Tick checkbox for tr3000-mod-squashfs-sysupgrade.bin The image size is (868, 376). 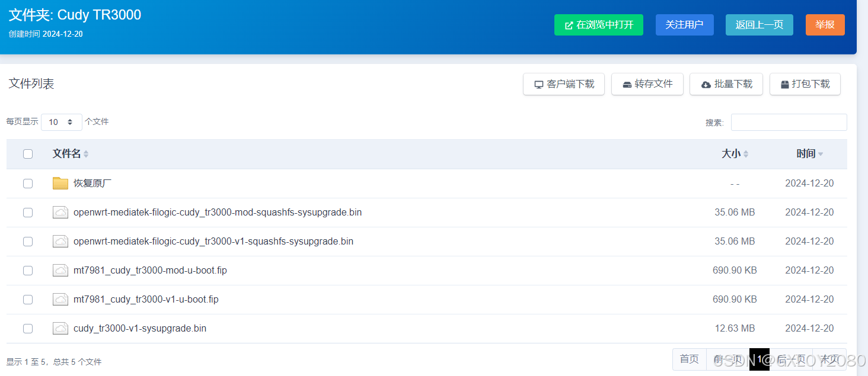(x=28, y=213)
